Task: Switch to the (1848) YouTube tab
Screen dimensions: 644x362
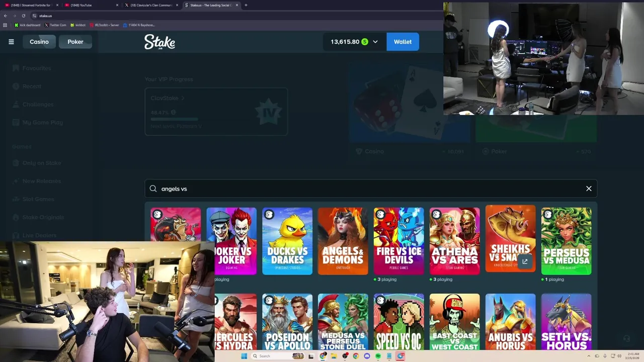Action: pos(91,5)
